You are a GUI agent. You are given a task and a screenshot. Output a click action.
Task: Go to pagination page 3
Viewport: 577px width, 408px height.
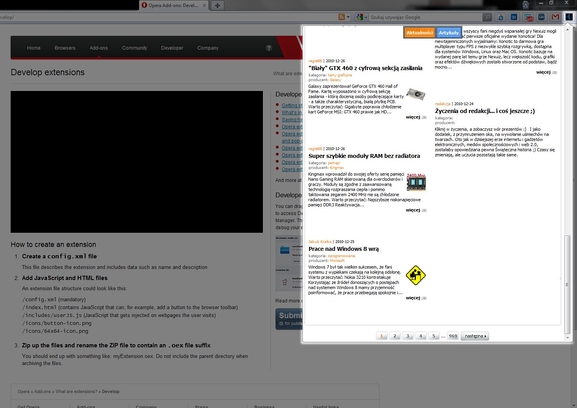point(407,336)
